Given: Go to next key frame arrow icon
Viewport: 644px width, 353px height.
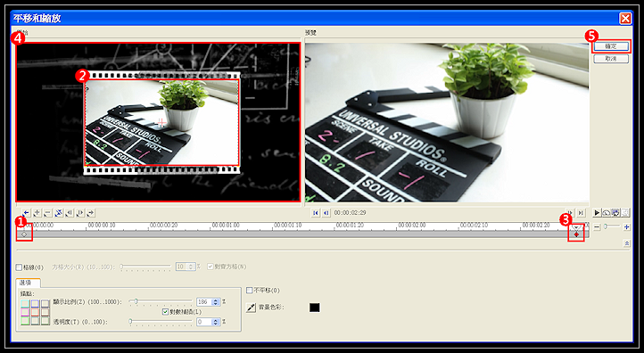Looking at the screenshot, I should [x=91, y=213].
